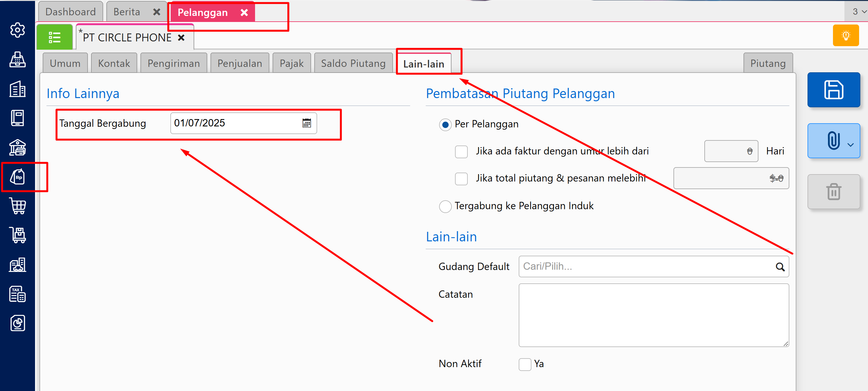Click the blue save floppy-disk button

click(x=833, y=90)
